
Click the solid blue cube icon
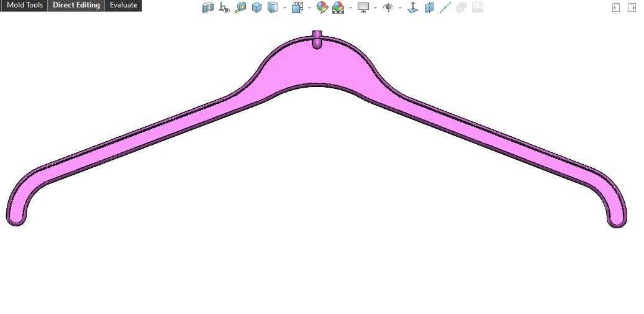256,7
